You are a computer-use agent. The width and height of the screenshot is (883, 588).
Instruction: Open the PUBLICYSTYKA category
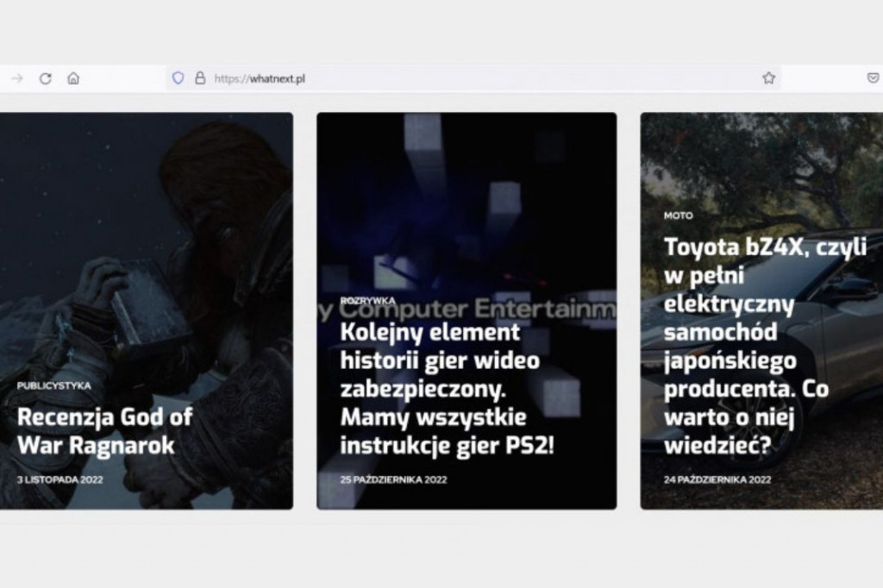coord(53,385)
